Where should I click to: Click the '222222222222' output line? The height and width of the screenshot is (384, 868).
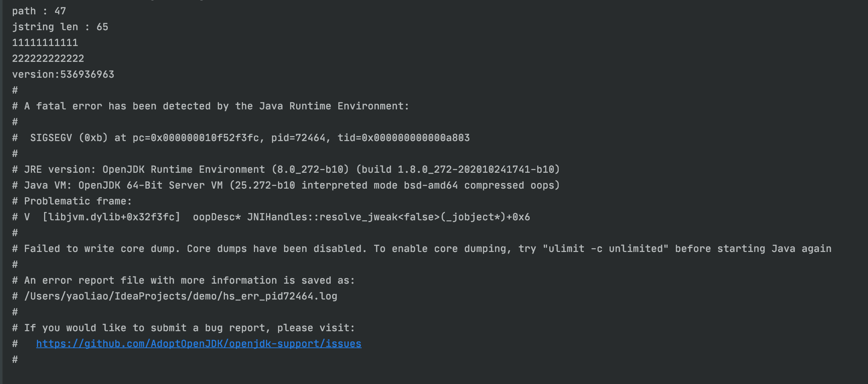tap(48, 58)
